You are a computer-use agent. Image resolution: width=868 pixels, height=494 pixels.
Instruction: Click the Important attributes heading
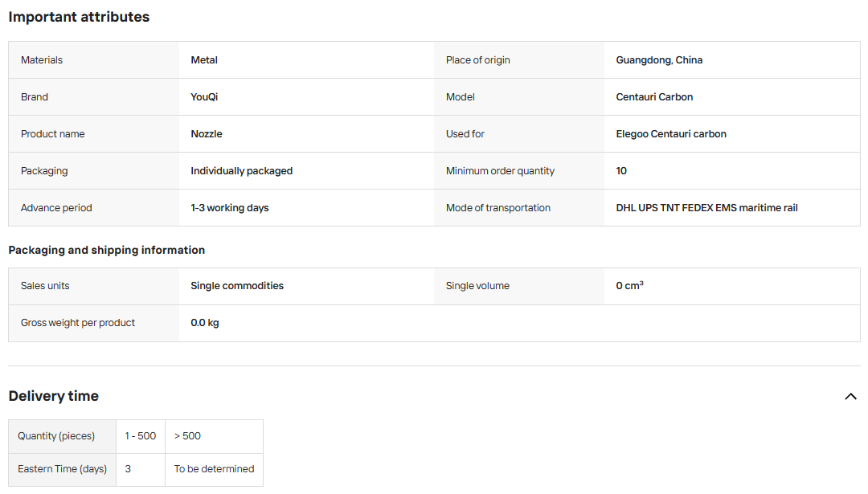tap(79, 17)
